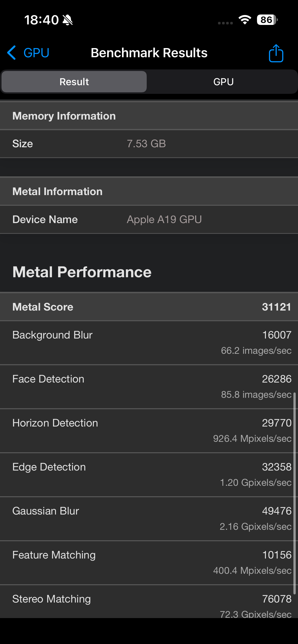
Task: Tap the Device Name row
Action: pos(149,219)
